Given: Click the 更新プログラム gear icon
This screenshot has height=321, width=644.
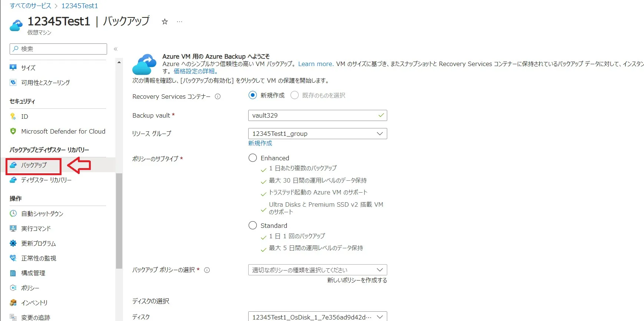Looking at the screenshot, I should pos(13,243).
